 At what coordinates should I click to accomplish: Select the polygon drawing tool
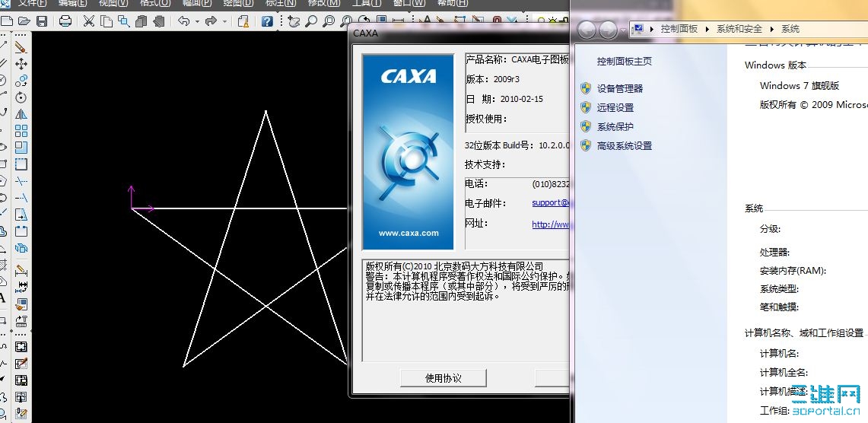point(3,181)
